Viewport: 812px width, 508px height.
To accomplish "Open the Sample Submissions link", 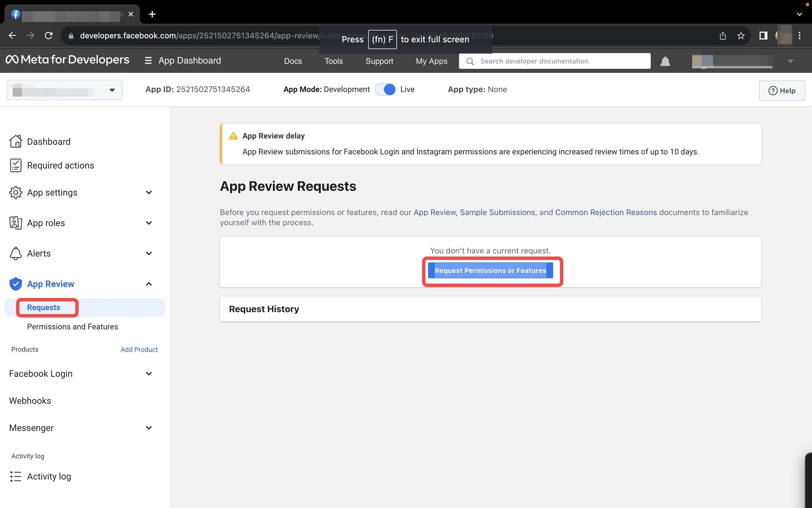I will [x=497, y=213].
